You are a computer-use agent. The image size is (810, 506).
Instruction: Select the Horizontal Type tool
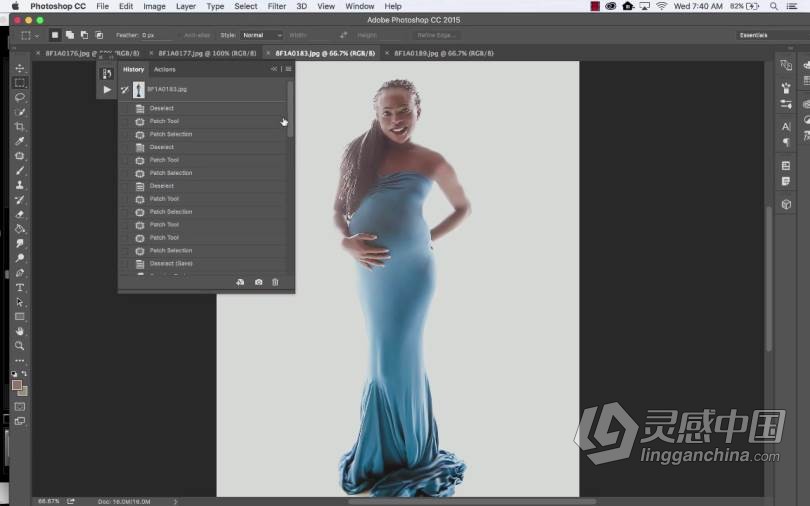point(20,287)
